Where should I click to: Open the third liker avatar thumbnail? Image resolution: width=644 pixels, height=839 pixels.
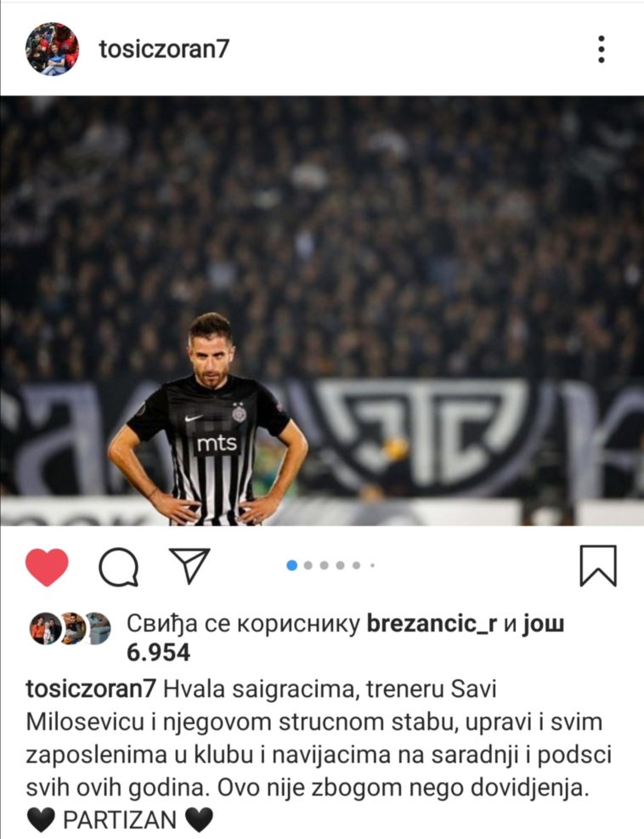(99, 628)
